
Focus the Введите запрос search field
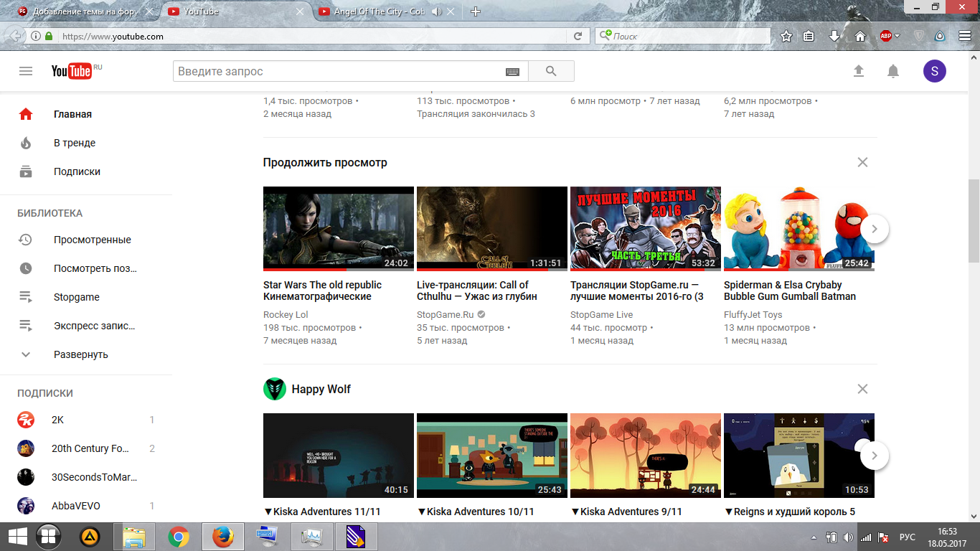(339, 71)
